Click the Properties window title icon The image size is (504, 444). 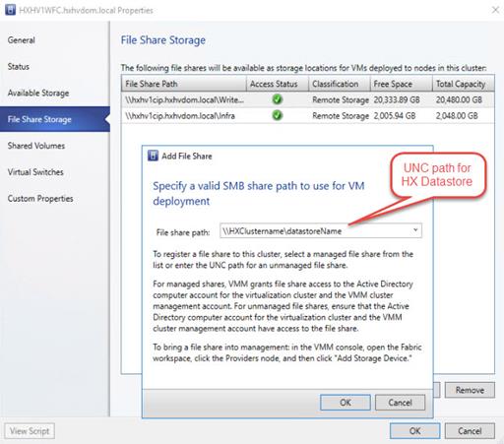[10, 10]
